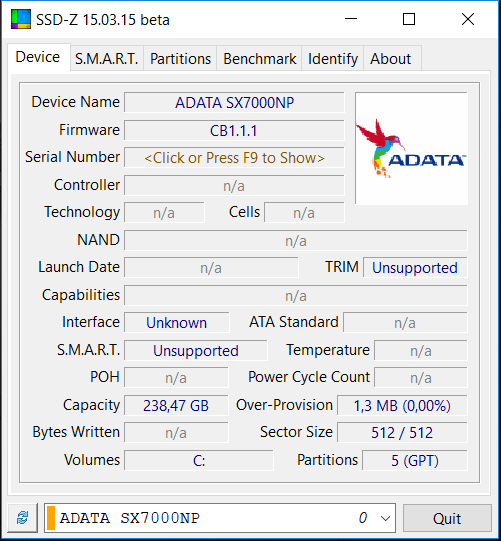The width and height of the screenshot is (501, 541).
Task: Click the Temperature n/a field
Action: (x=421, y=351)
